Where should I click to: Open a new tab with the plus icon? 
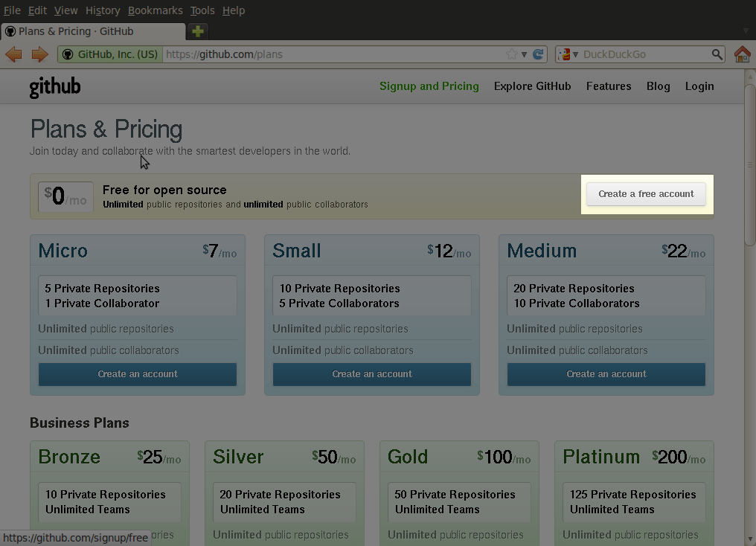point(198,31)
